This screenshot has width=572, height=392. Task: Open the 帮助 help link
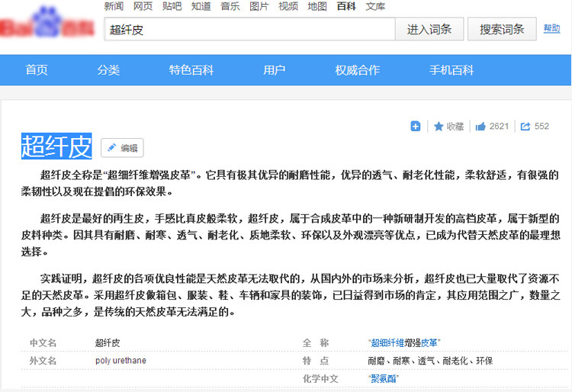coord(551,28)
